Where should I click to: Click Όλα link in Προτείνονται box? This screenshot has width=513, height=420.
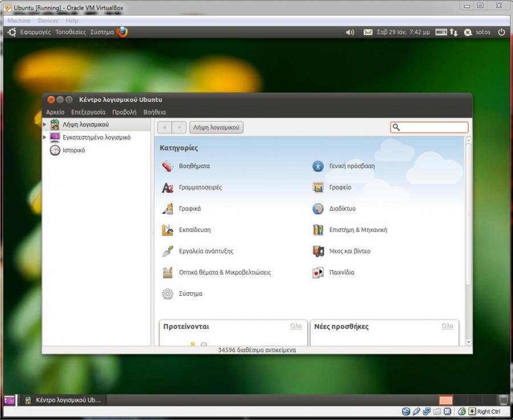point(296,326)
